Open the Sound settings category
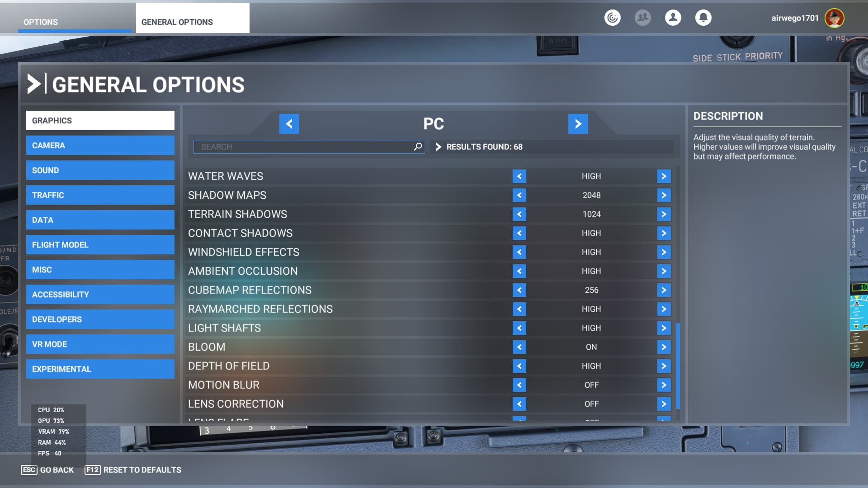Image resolution: width=868 pixels, height=488 pixels. tap(100, 170)
